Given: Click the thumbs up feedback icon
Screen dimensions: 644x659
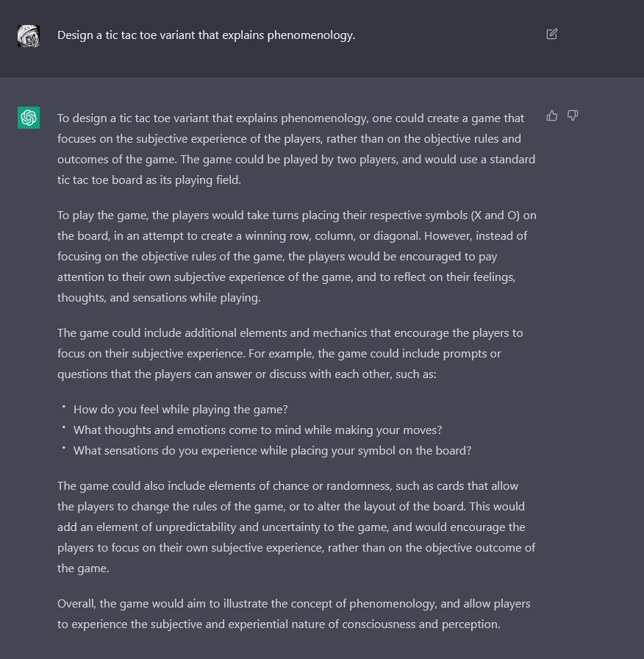Looking at the screenshot, I should coord(552,115).
